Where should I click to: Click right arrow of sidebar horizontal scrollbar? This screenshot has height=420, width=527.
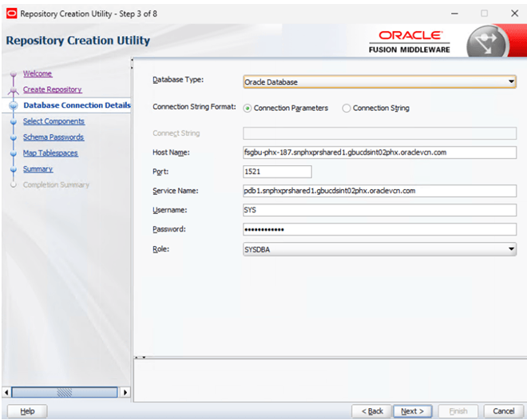click(125, 392)
